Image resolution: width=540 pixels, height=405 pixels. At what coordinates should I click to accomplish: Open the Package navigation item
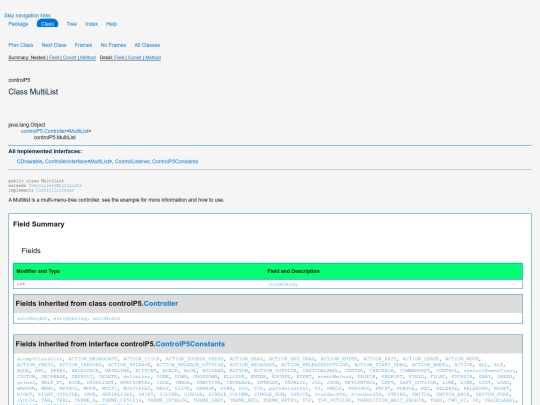(x=18, y=24)
